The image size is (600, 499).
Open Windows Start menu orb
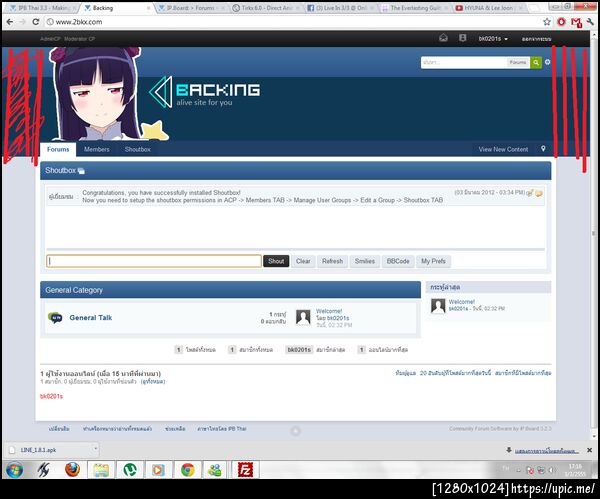15,470
